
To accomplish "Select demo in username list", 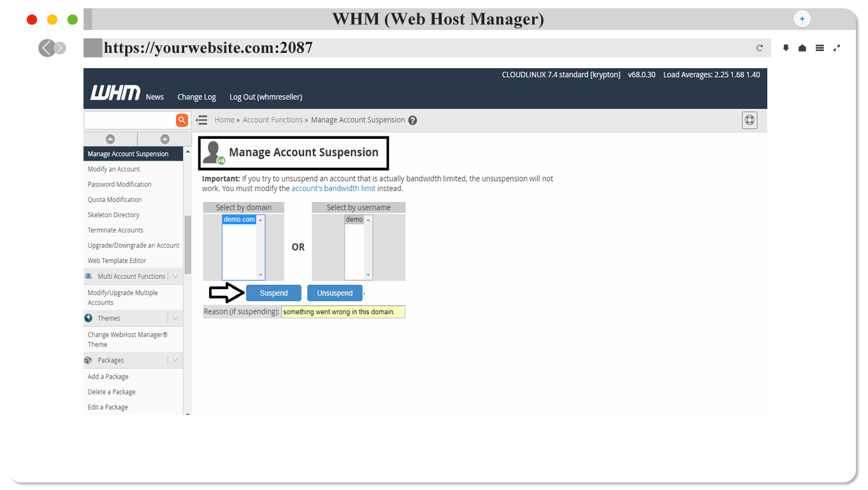I will [354, 219].
